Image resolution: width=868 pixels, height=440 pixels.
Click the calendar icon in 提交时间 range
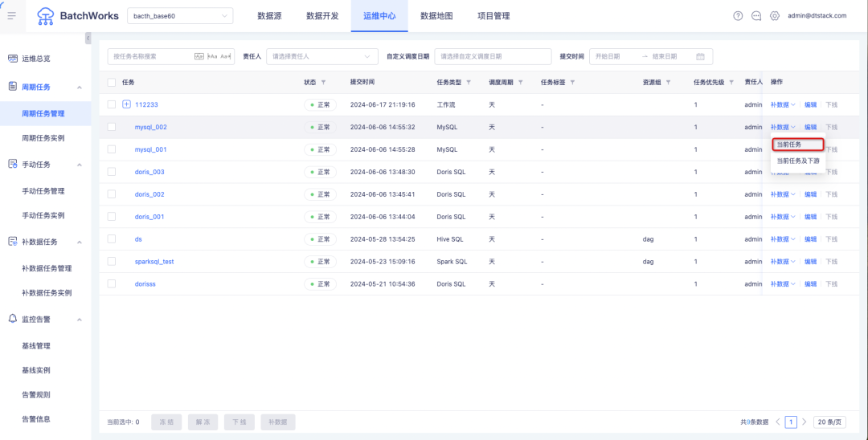click(700, 56)
